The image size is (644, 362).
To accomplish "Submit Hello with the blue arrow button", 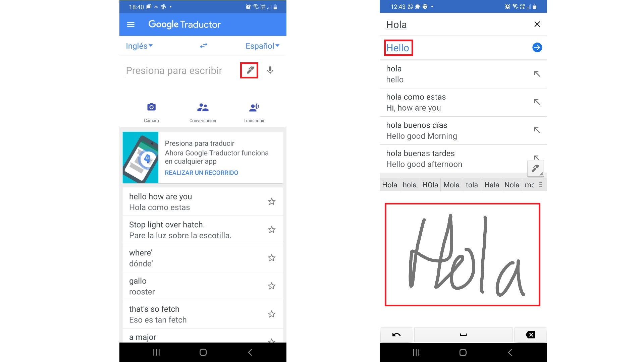I will click(x=537, y=48).
